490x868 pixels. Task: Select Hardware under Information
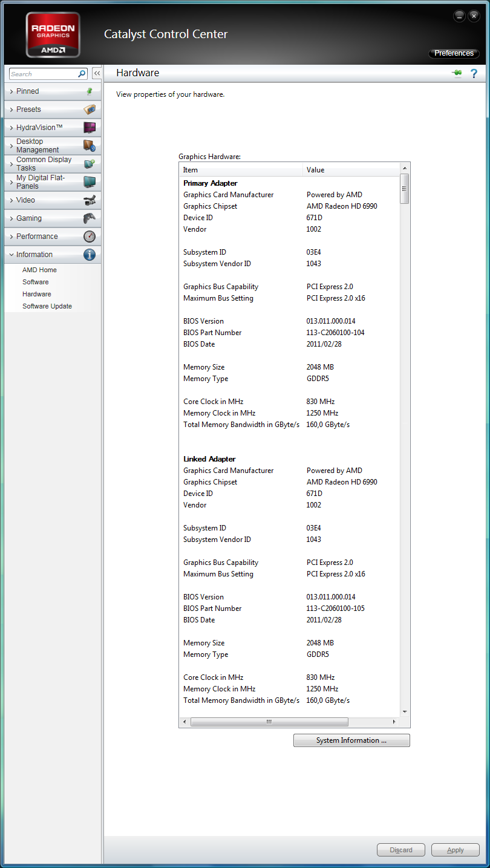tap(37, 294)
